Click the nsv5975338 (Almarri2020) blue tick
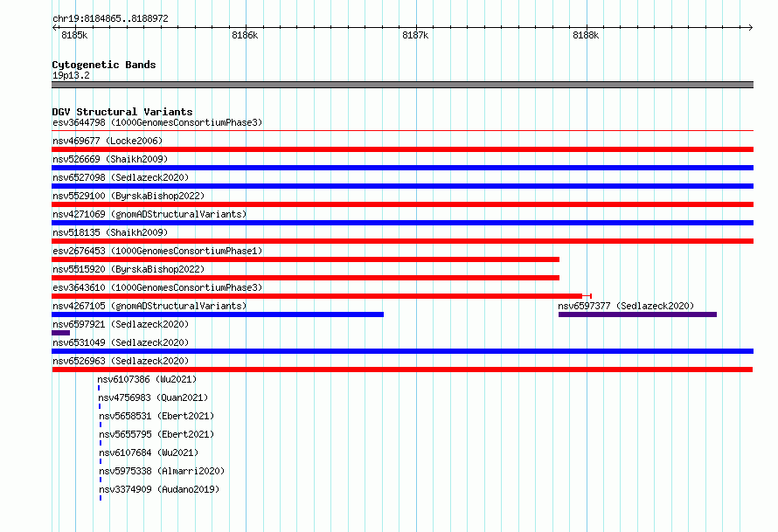Screen dimensions: 778x532 [x=101, y=480]
